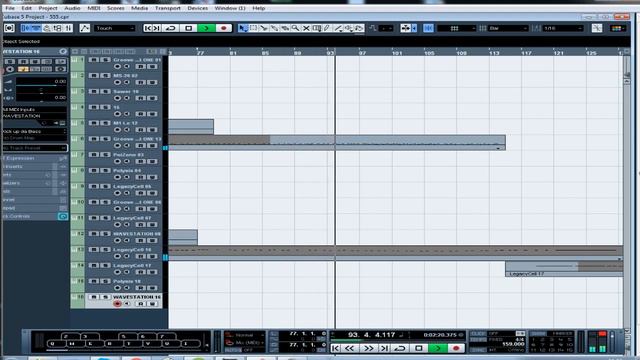640x360 pixels.
Task: Select the Zoom magnifier tool
Action: [x=295, y=28]
